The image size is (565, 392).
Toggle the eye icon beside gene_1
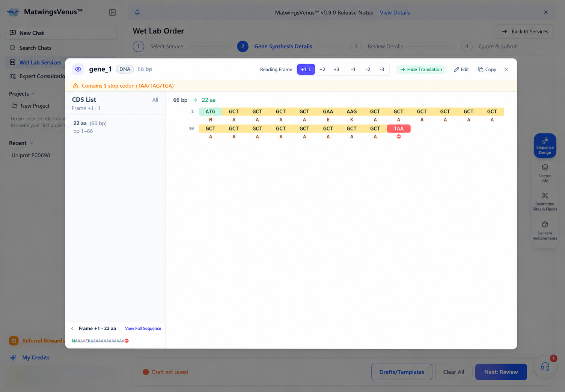tap(78, 69)
